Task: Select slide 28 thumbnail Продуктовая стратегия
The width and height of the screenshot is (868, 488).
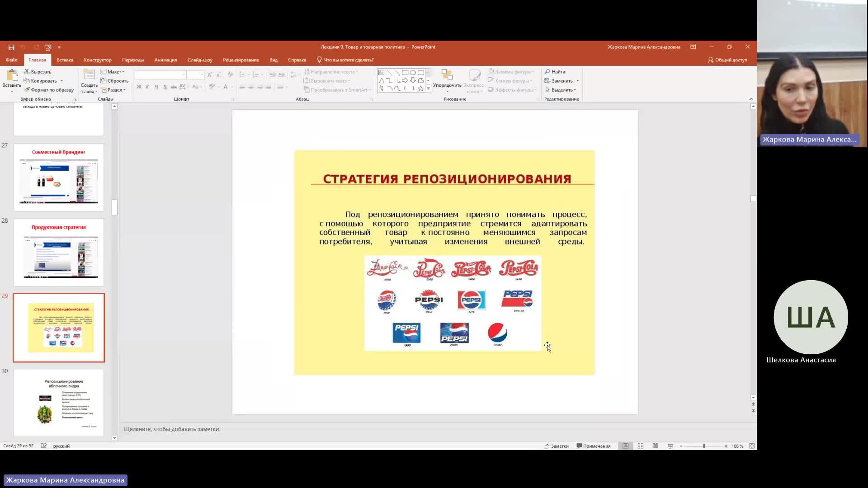Action: coord(59,252)
